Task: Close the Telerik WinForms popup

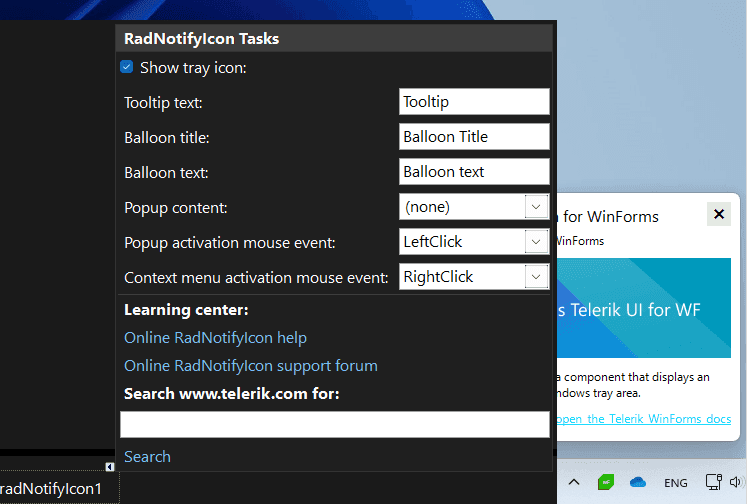Action: pyautogui.click(x=719, y=214)
